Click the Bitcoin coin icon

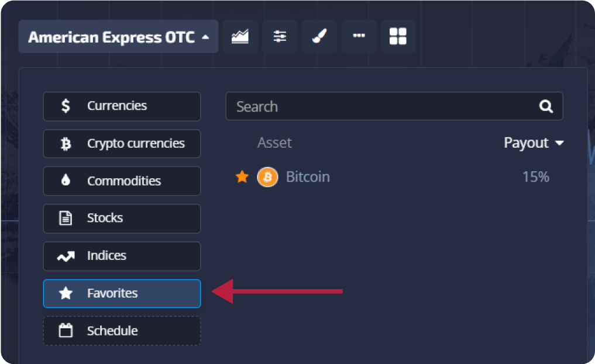pyautogui.click(x=267, y=177)
